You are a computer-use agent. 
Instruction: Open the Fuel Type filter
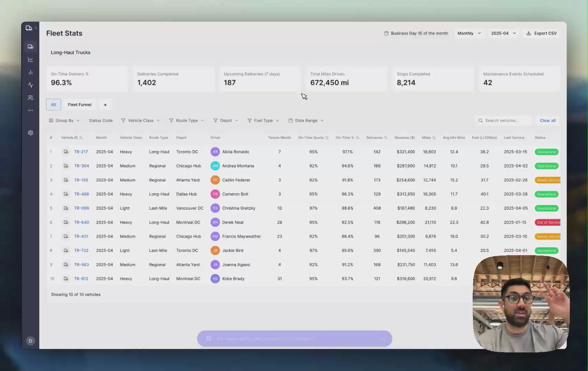point(263,121)
